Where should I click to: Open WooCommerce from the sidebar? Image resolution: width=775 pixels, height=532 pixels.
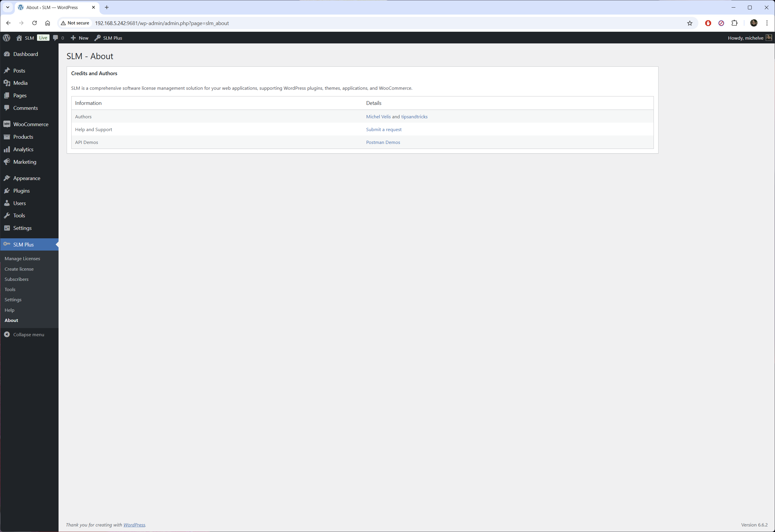pos(31,124)
